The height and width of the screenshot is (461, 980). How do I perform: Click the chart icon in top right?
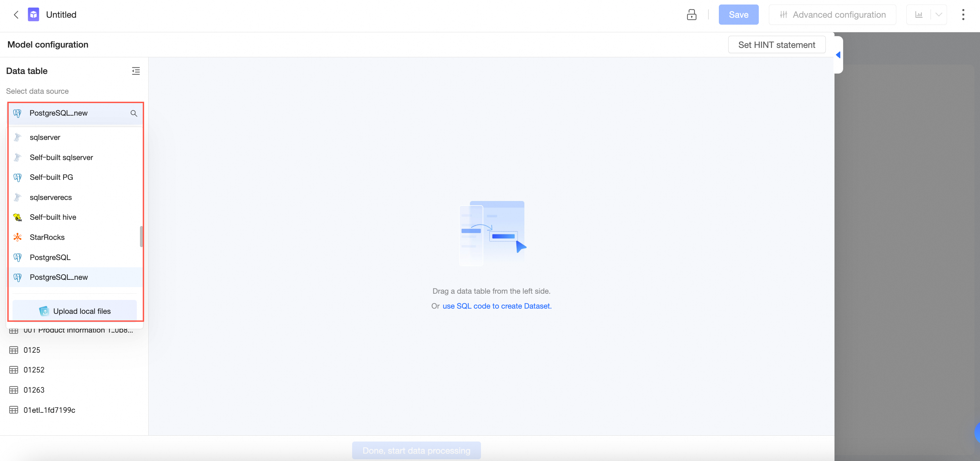tap(919, 15)
